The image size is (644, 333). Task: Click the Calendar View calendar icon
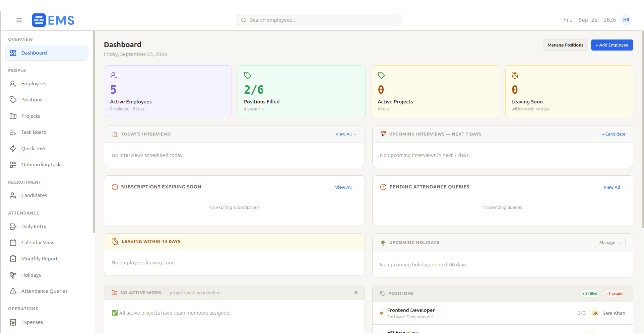(13, 243)
